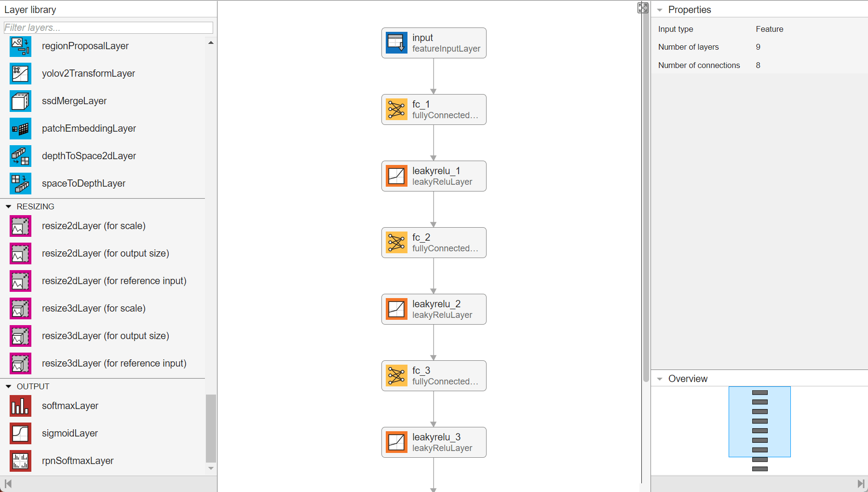The image size is (868, 492).
Task: Select resize2dLayer (for reference input) icon
Action: pyautogui.click(x=20, y=281)
